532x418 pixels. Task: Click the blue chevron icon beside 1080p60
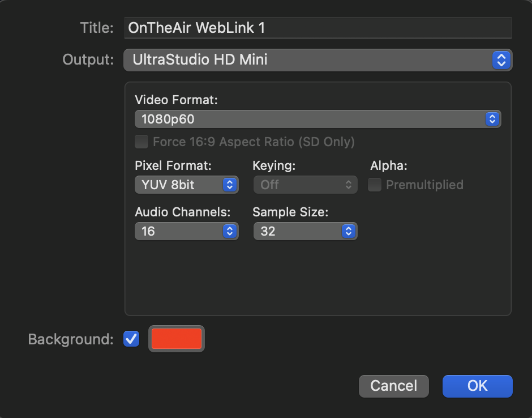click(x=492, y=119)
